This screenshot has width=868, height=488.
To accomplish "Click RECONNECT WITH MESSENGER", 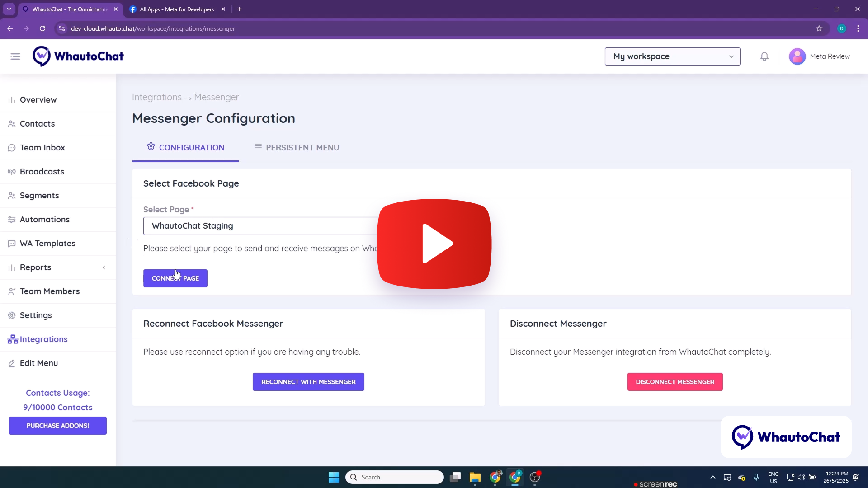I will pos(308,381).
